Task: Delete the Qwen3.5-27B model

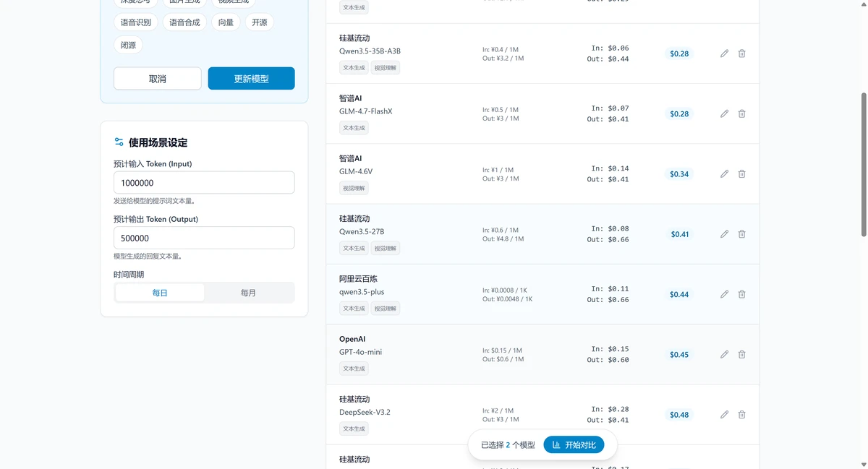Action: (741, 233)
